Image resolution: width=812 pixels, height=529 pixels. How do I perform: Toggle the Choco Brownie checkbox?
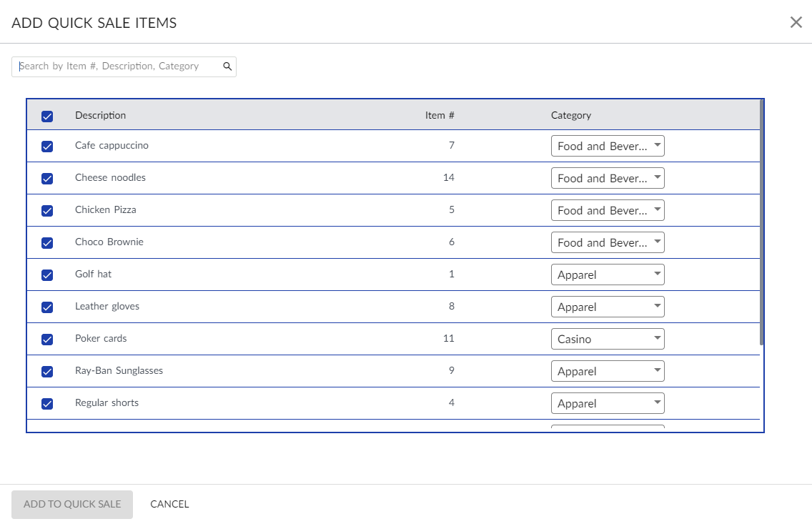click(x=46, y=242)
